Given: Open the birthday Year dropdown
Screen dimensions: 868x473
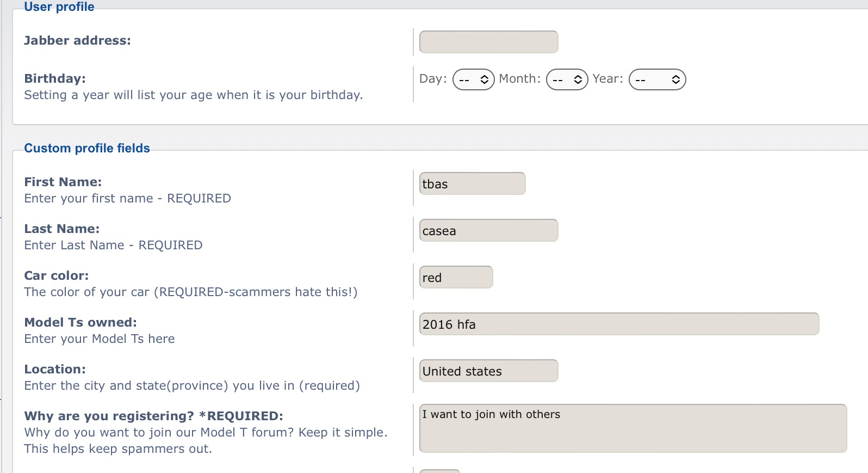Looking at the screenshot, I should [x=657, y=79].
